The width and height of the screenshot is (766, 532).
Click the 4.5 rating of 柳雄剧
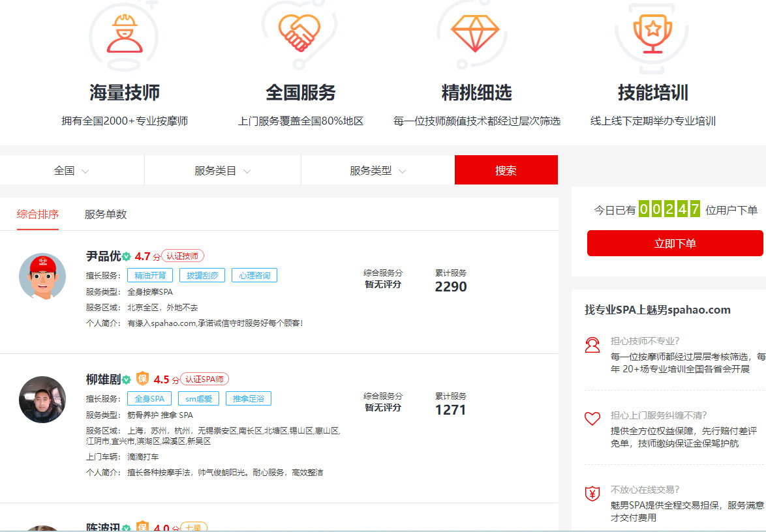point(161,379)
